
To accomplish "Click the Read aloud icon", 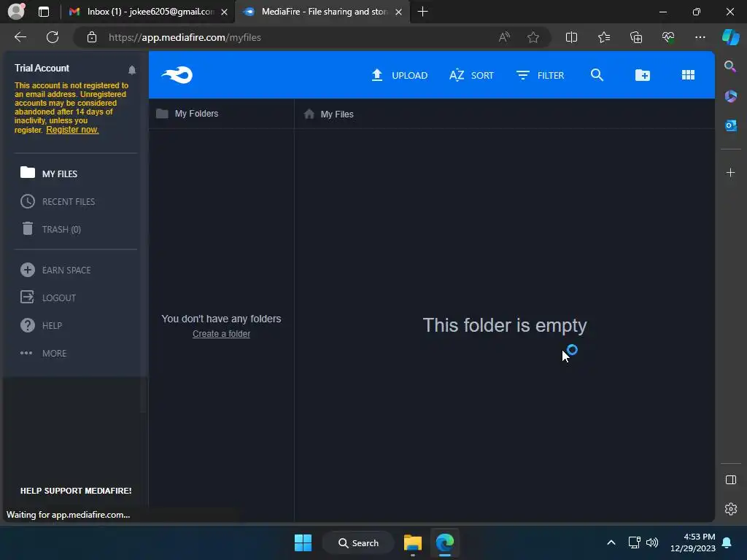I will point(504,37).
